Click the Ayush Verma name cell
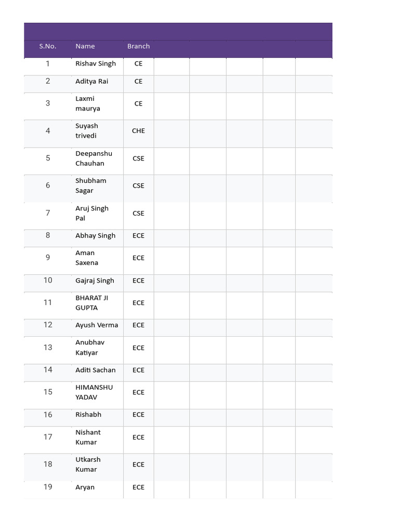This screenshot has width=399, height=532. (x=97, y=325)
